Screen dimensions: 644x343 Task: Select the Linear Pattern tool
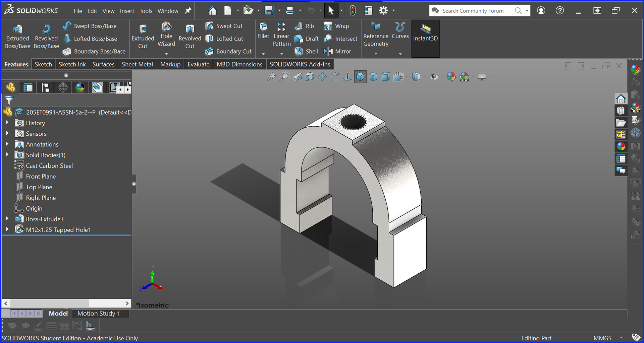coord(281,35)
